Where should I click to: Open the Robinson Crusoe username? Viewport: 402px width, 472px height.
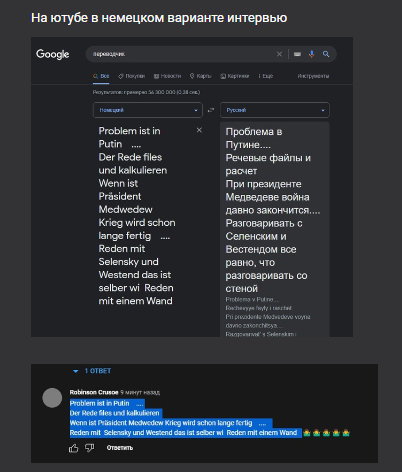click(94, 392)
